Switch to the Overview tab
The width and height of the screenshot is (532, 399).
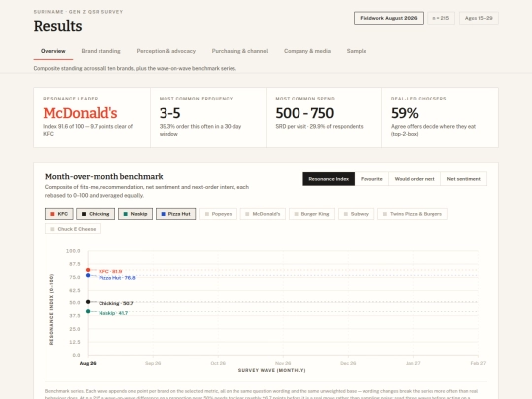(53, 51)
